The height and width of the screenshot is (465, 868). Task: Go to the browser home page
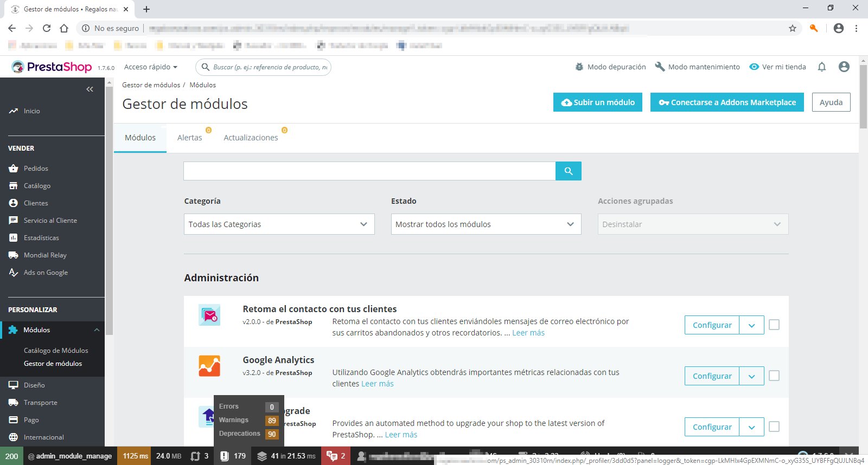coord(64,28)
